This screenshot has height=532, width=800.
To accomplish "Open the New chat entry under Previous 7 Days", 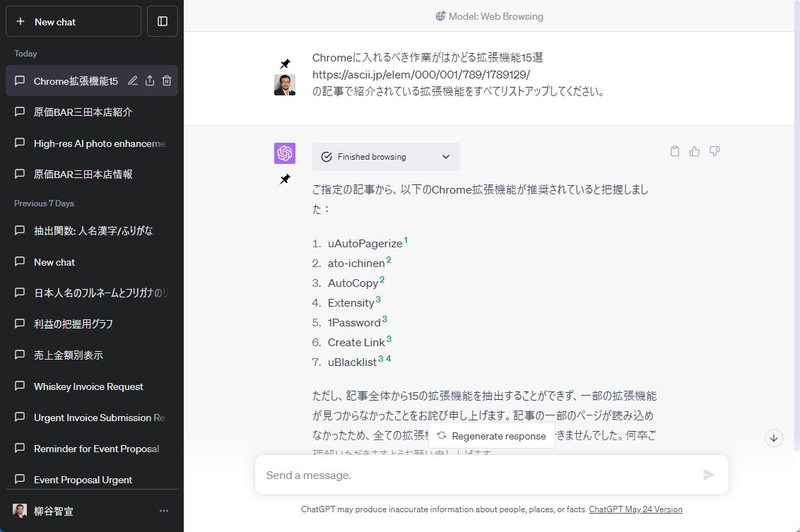I will click(x=92, y=262).
